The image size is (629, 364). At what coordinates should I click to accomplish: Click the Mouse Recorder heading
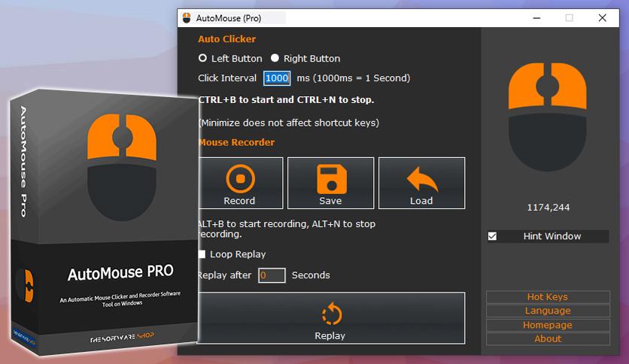click(236, 142)
